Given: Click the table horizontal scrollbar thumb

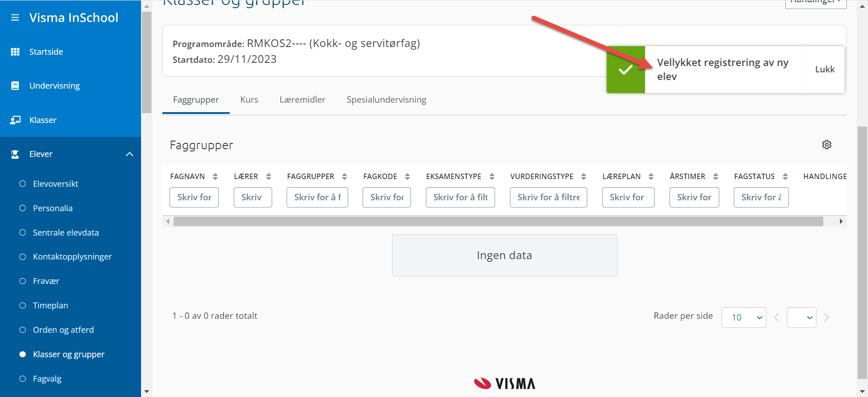Looking at the screenshot, I should click(498, 221).
